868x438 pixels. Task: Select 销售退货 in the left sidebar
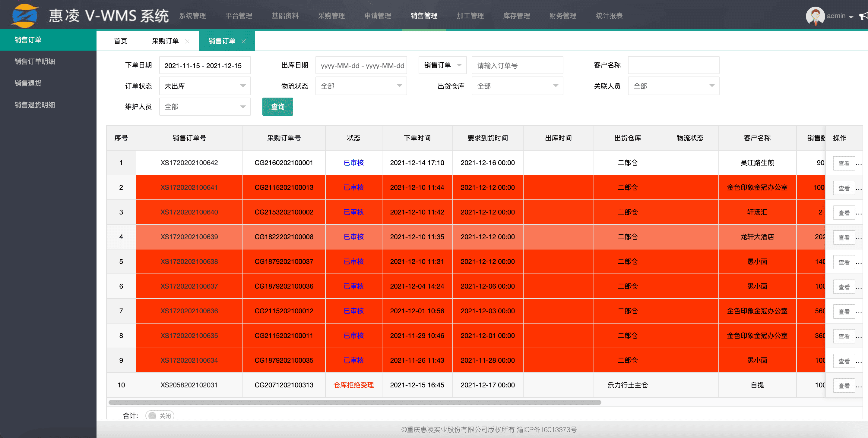tap(28, 83)
